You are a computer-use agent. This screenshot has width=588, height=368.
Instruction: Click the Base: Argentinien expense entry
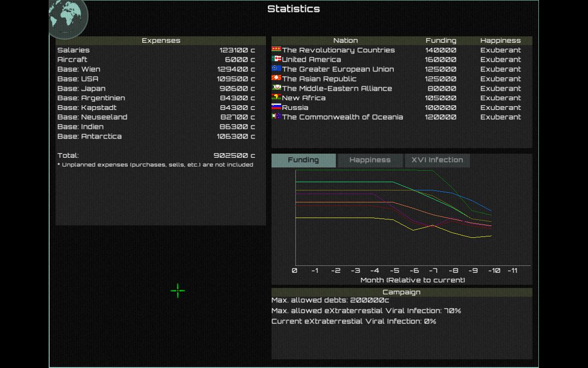(156, 98)
